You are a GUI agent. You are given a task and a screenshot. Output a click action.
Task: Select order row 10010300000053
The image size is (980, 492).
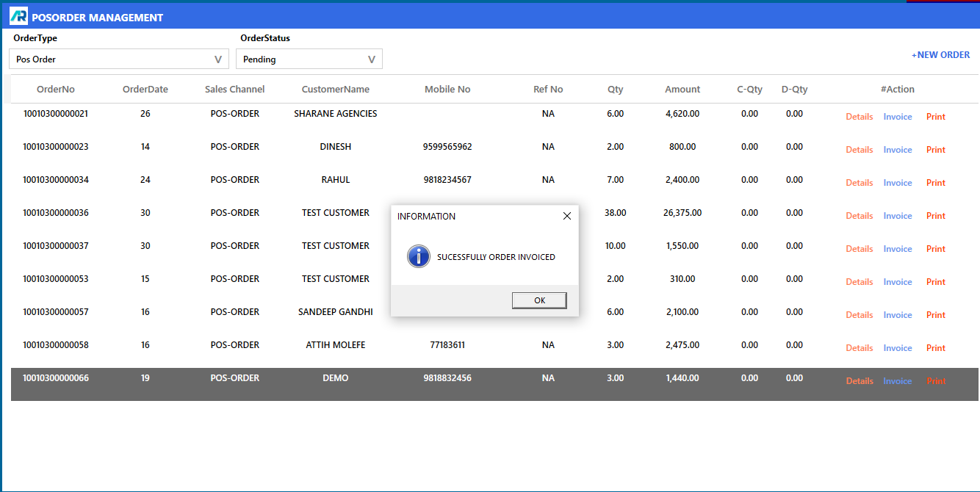56,279
